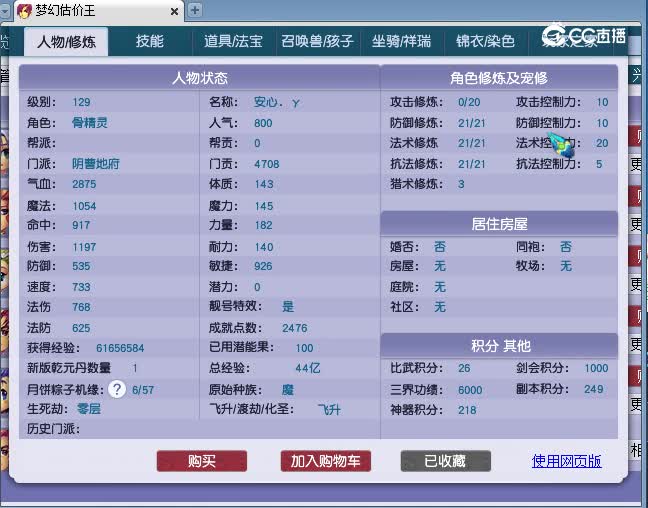Click the 牧场 value 无
The height and width of the screenshot is (508, 648).
(566, 266)
